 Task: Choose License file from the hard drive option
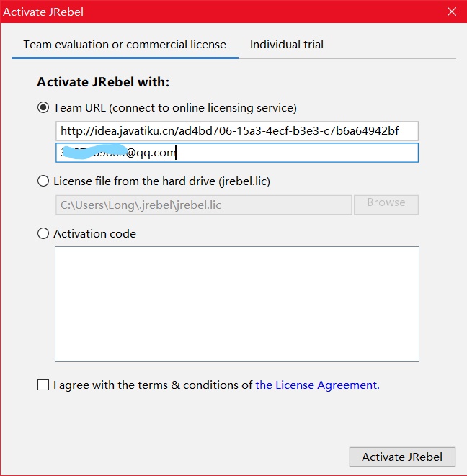43,181
